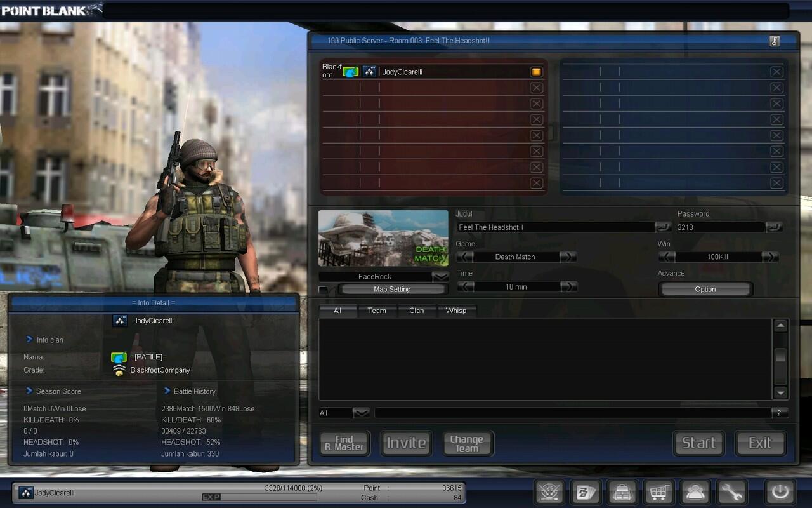
Task: Click rank badge in Info Detail panel
Action: tap(120, 321)
